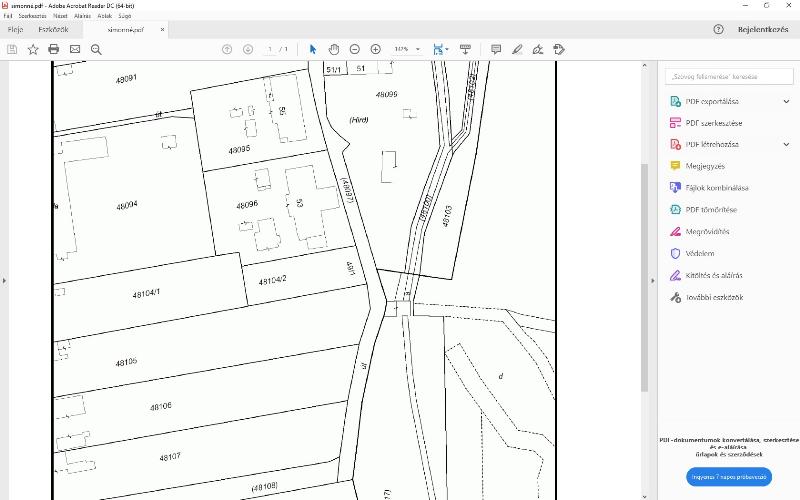The image size is (800, 500).
Task: Open the Súgó menu
Action: point(125,16)
